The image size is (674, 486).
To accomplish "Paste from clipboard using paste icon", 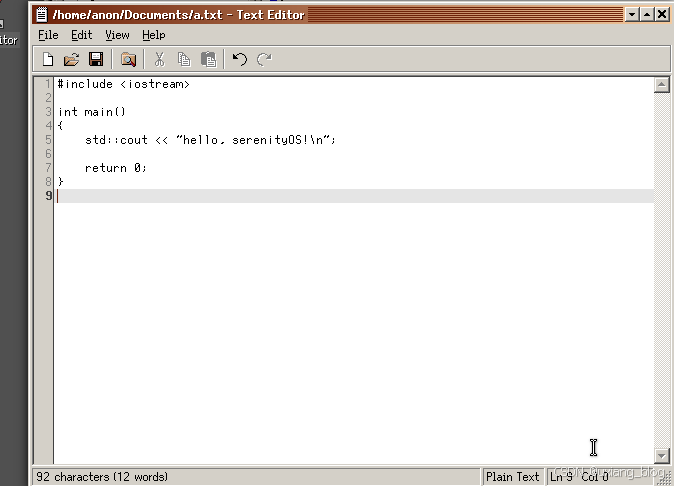I will tap(209, 59).
